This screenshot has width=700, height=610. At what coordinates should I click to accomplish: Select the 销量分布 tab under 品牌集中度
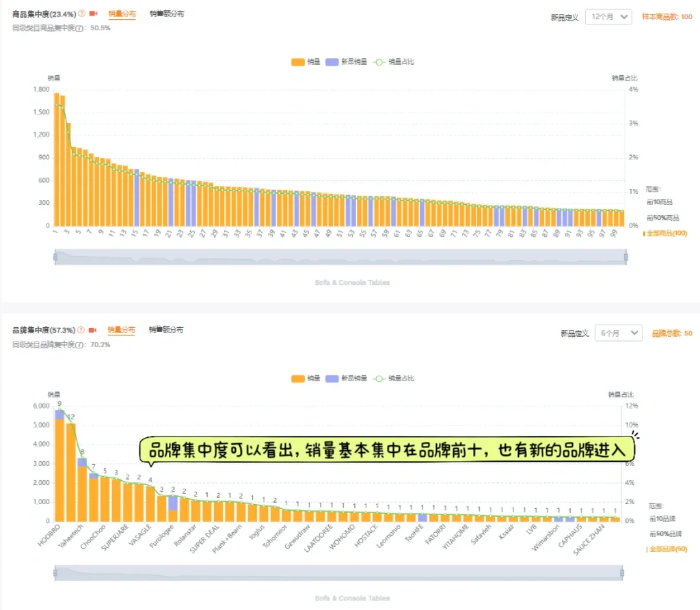(x=122, y=331)
